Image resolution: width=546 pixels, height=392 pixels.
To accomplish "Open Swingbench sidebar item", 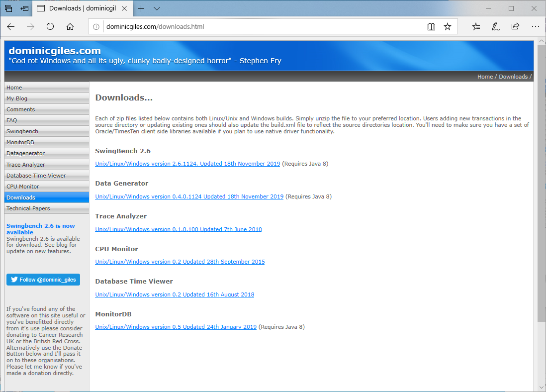I will (47, 131).
